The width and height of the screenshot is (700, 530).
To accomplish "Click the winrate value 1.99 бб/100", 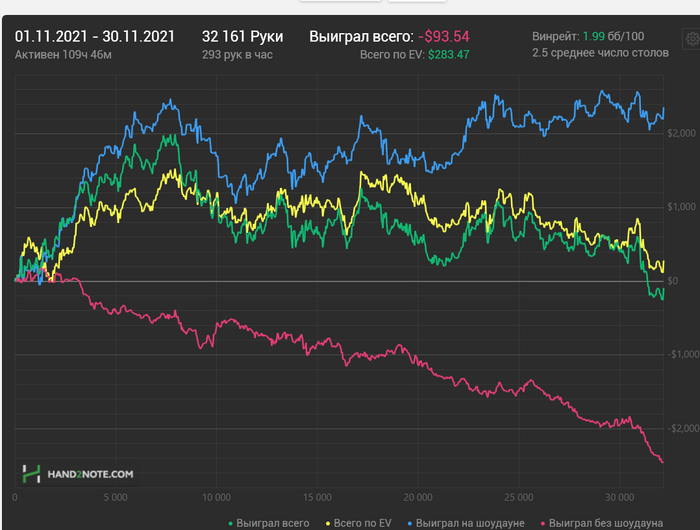I will 613,36.
